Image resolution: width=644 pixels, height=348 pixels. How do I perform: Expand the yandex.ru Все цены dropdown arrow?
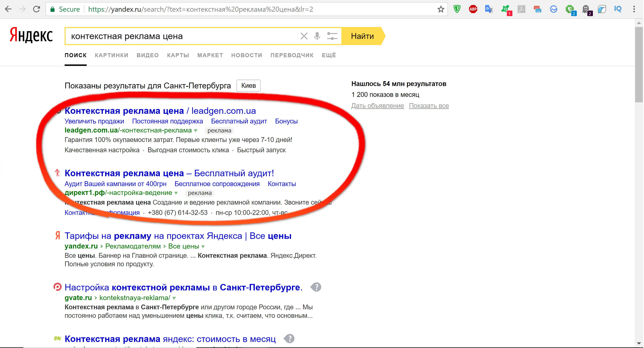[x=203, y=247]
